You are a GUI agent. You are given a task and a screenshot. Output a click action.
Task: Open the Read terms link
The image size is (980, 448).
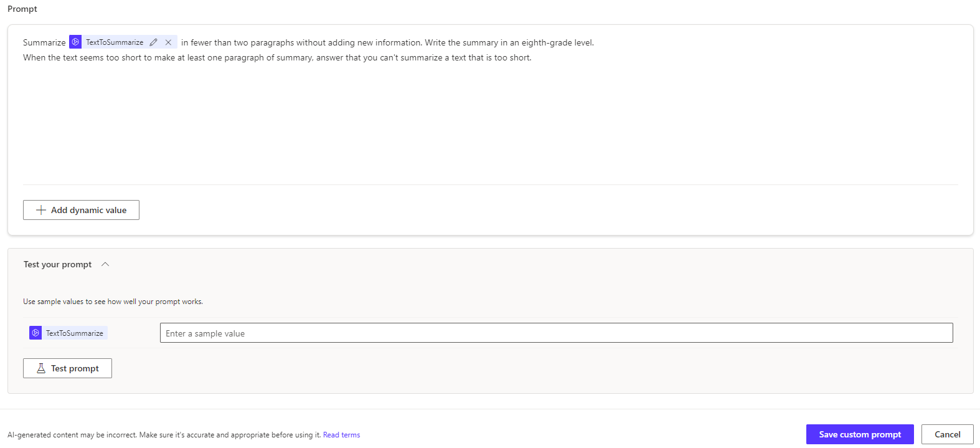point(341,435)
